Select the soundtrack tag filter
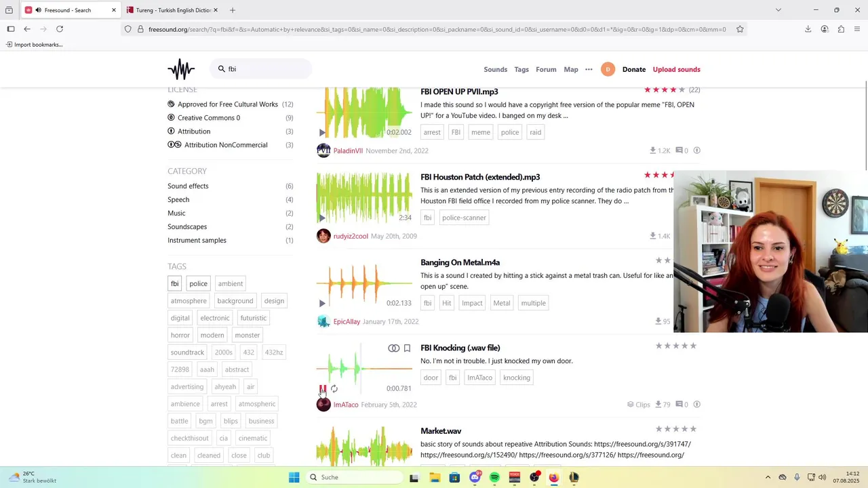 point(187,352)
